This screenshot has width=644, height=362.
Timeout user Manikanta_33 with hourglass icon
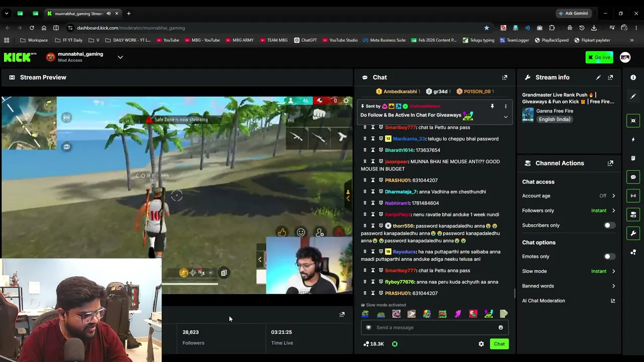click(373, 139)
